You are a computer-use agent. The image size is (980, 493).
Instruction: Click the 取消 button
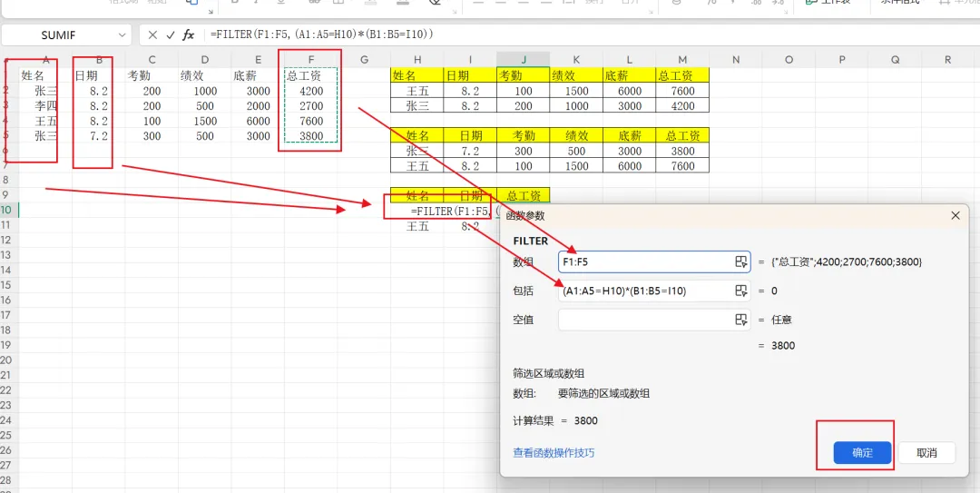[926, 453]
